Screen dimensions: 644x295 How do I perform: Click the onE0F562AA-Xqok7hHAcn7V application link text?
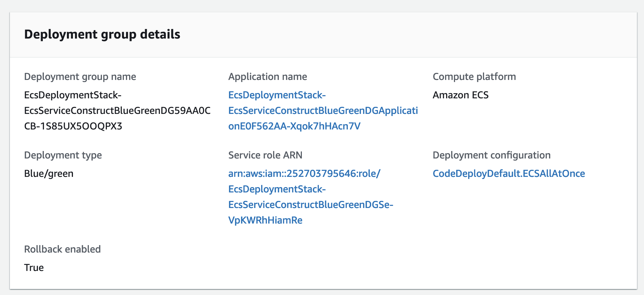(294, 126)
